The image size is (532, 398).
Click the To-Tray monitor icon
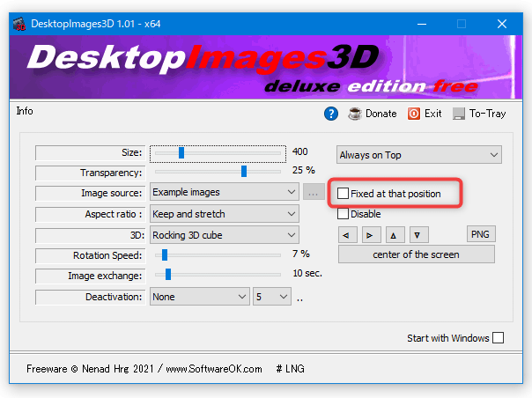click(459, 114)
